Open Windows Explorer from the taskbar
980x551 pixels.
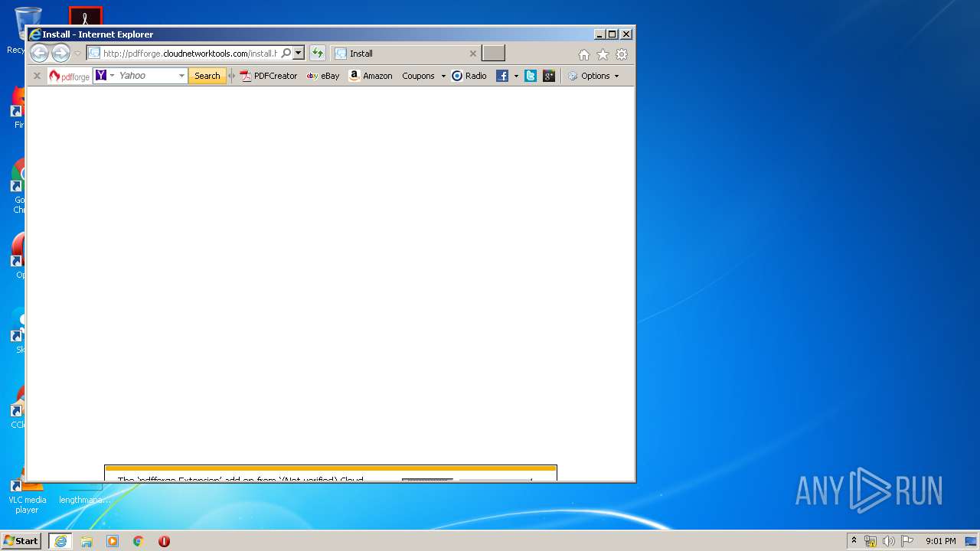click(x=87, y=541)
